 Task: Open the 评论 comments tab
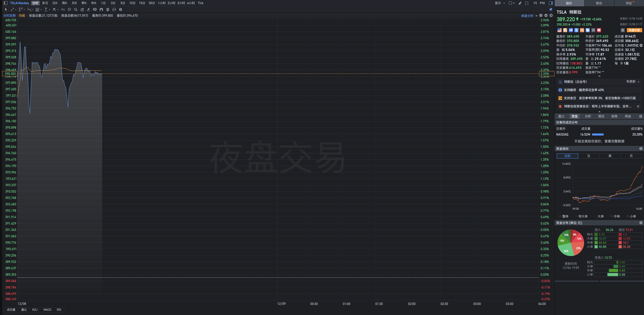click(629, 3)
